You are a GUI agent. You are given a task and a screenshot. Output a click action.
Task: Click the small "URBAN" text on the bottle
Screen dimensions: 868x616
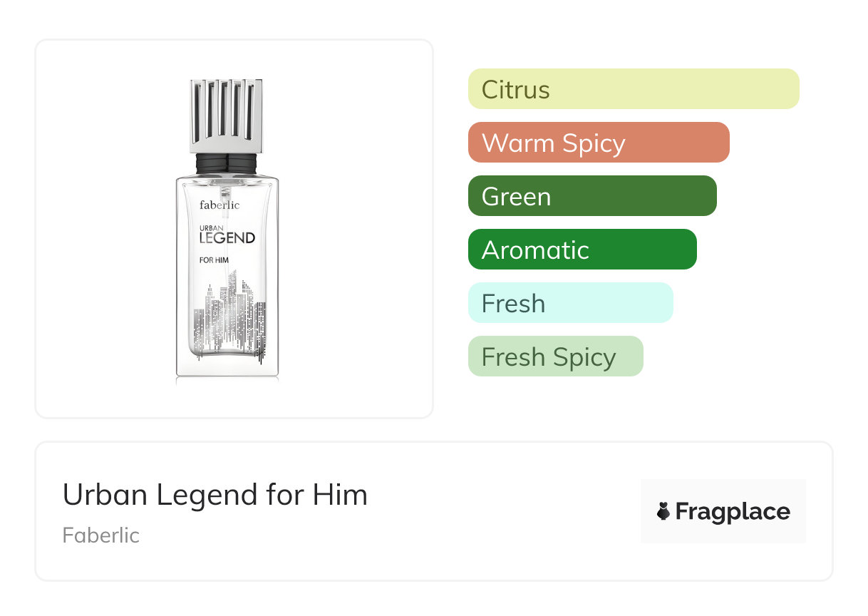point(212,227)
